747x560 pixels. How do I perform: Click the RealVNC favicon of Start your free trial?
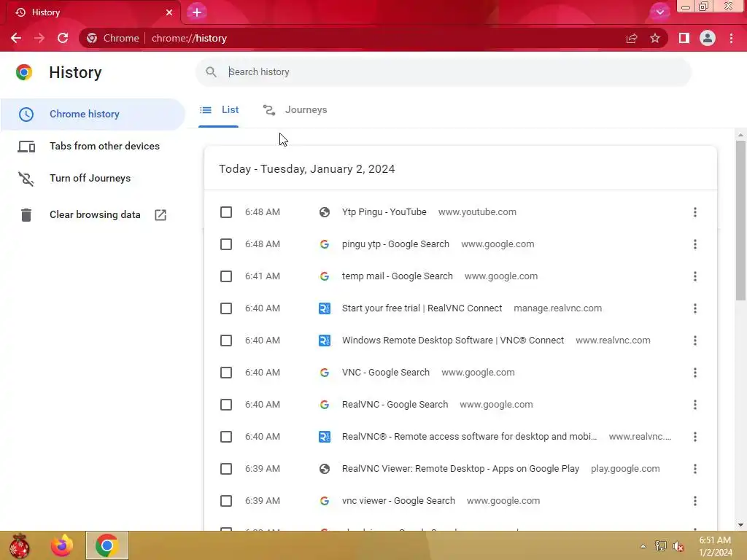pyautogui.click(x=325, y=308)
